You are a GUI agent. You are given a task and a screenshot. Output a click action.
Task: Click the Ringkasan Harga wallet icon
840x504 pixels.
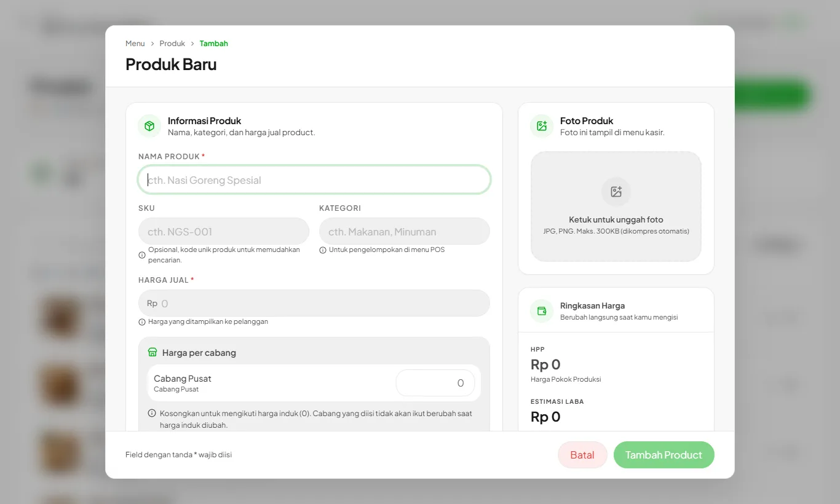coord(542,311)
